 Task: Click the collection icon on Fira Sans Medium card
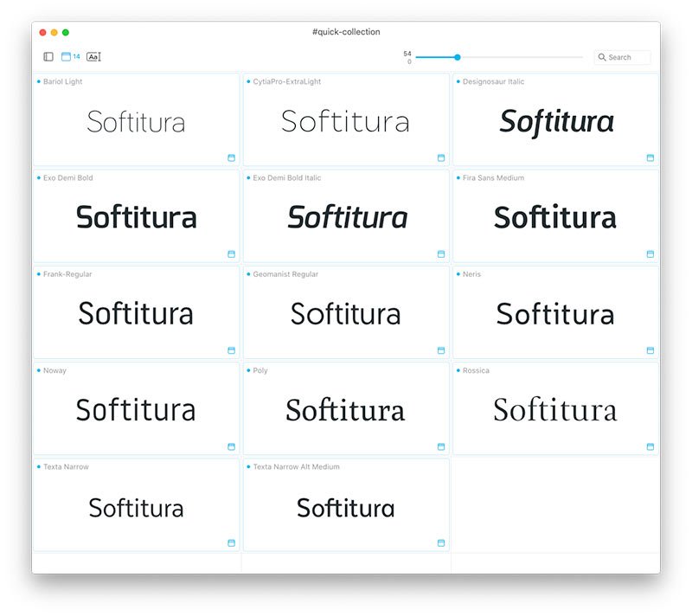[x=650, y=253]
